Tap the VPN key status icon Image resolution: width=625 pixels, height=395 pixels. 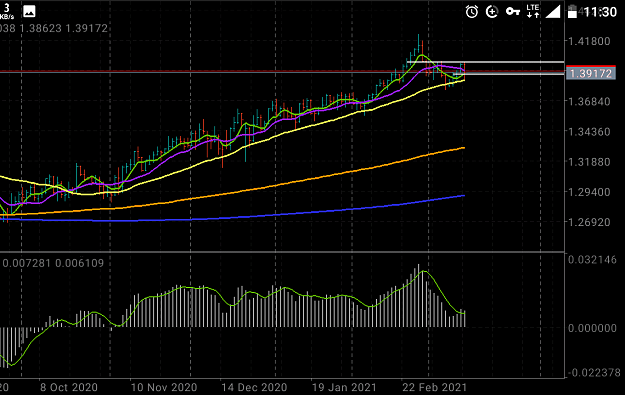pyautogui.click(x=513, y=11)
